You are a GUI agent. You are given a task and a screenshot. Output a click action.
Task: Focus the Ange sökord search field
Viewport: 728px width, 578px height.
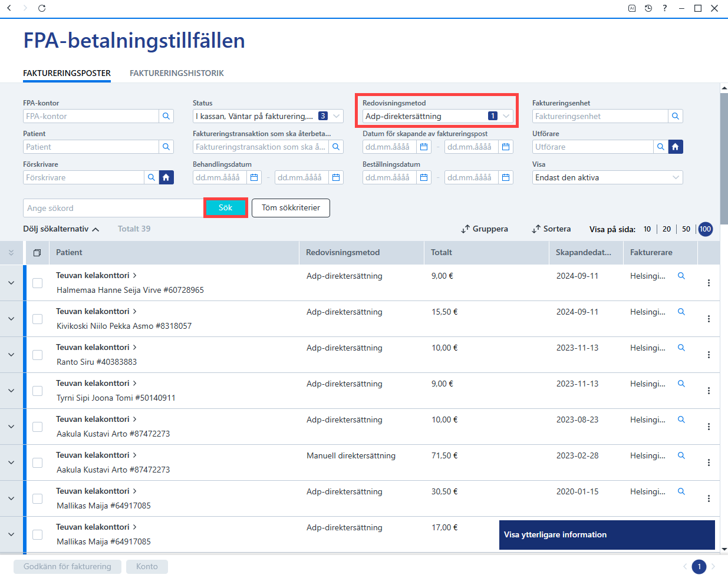pyautogui.click(x=113, y=208)
